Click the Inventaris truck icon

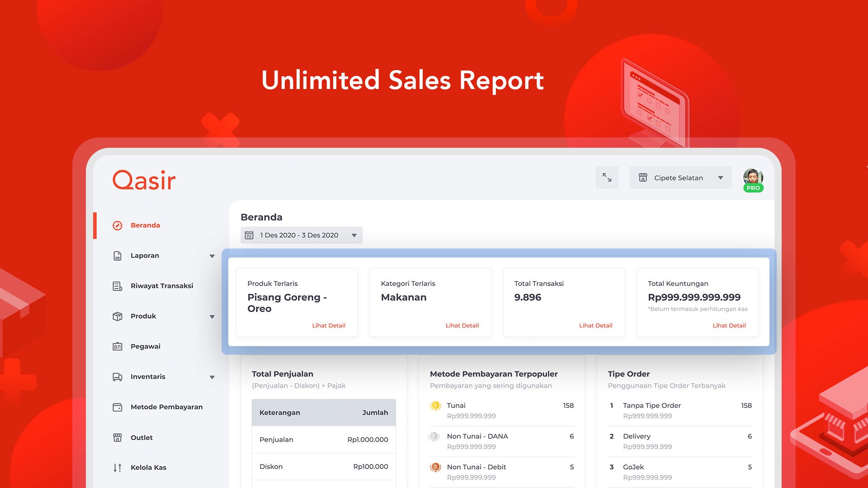[118, 377]
